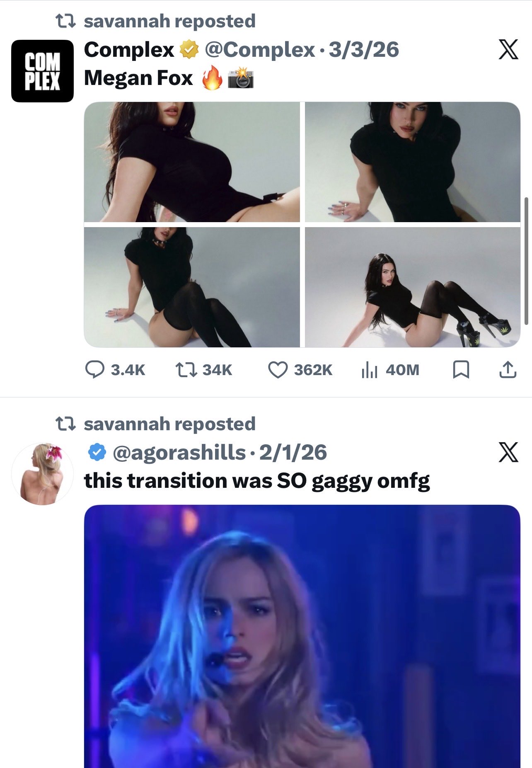
Task: Share the Complex post via share icon
Action: pos(508,370)
